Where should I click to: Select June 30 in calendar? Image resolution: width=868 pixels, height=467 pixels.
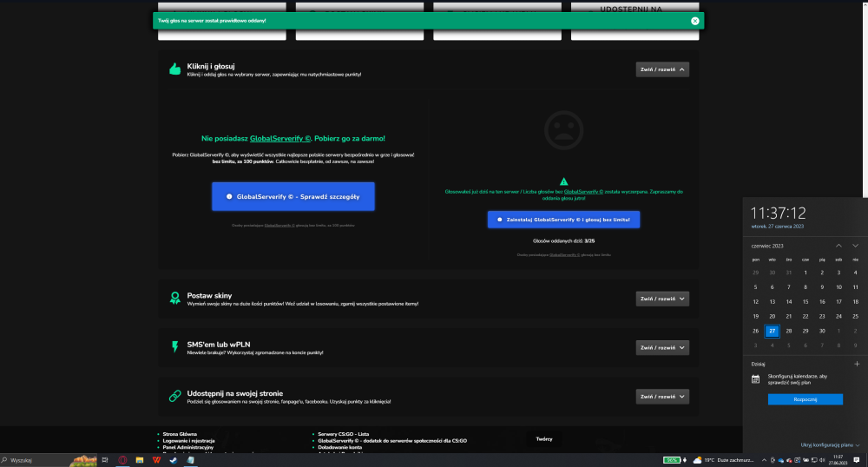pyautogui.click(x=822, y=331)
